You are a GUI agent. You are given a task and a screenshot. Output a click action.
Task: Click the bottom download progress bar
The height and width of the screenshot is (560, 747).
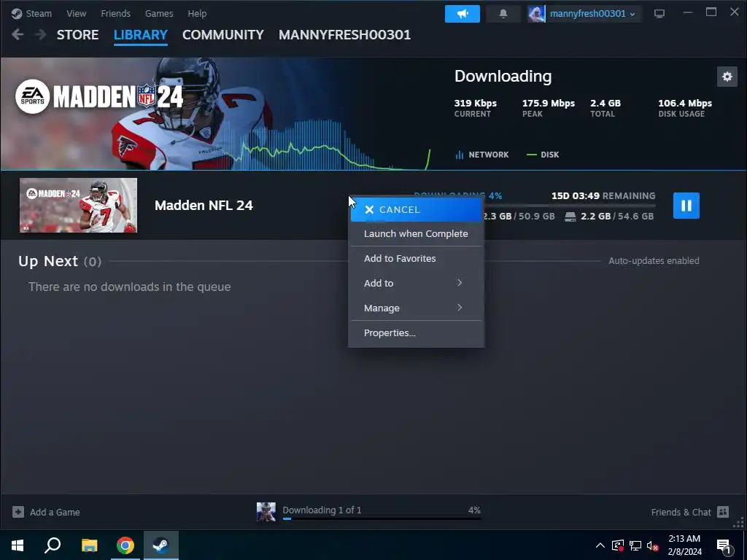click(382, 518)
